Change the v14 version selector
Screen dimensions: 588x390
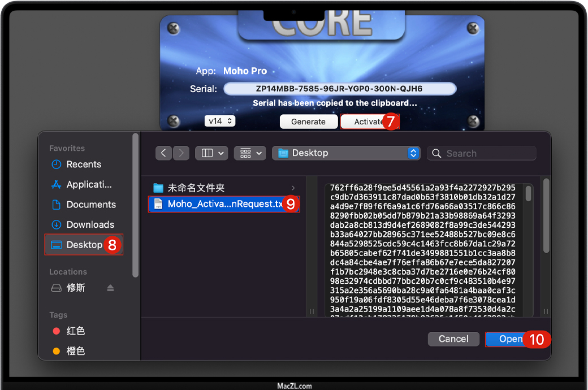click(x=219, y=121)
